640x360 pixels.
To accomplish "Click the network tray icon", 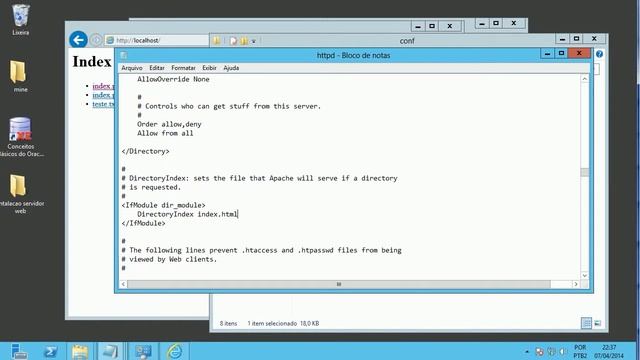I will point(551,351).
